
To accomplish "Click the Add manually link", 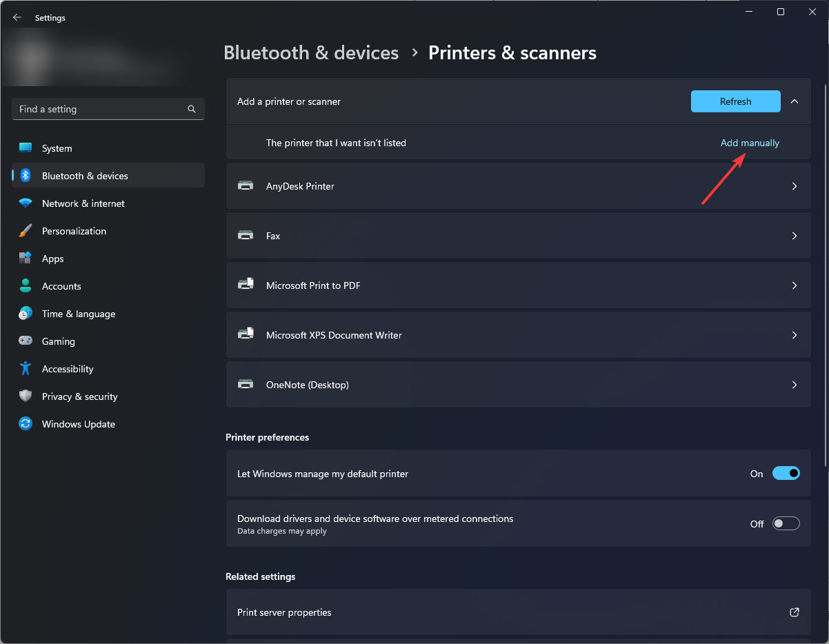I will 750,143.
